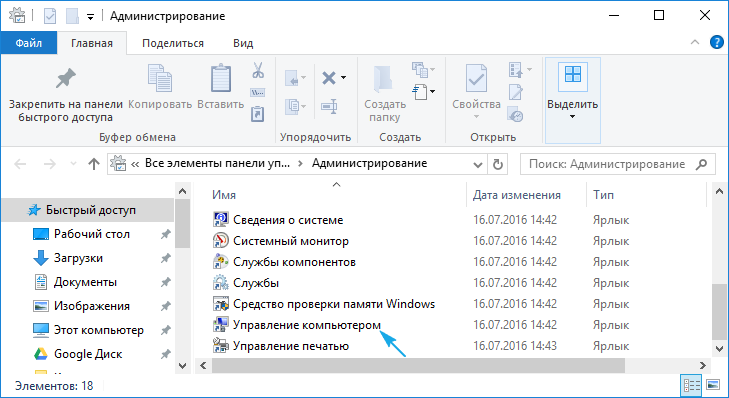The height and width of the screenshot is (398, 729).
Task: Open Customize Quick Access Toolbar dropdown
Action: 91,17
